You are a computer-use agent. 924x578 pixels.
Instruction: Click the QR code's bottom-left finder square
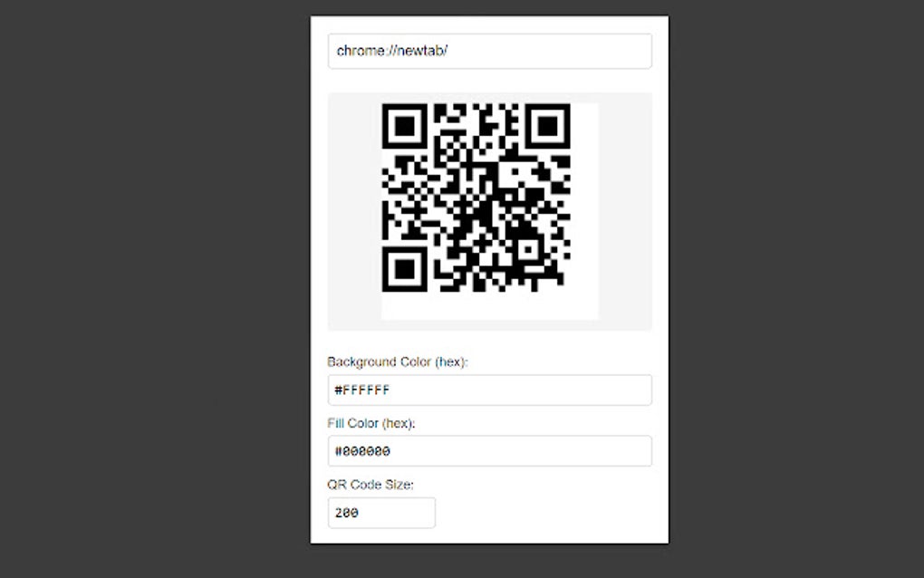click(x=404, y=269)
